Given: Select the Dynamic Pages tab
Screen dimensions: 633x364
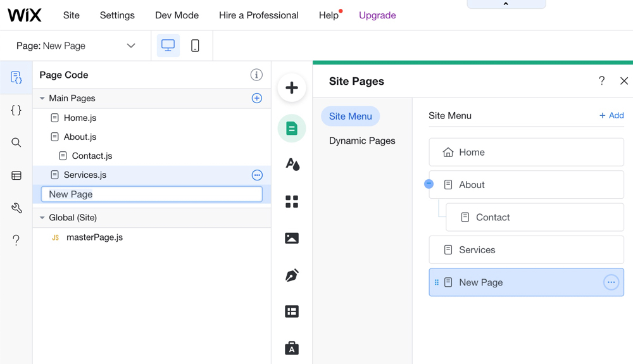Looking at the screenshot, I should point(362,141).
